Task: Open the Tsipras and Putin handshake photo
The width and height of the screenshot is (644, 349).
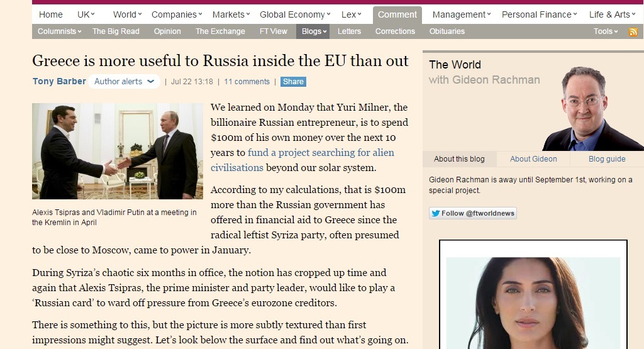Action: tap(118, 151)
